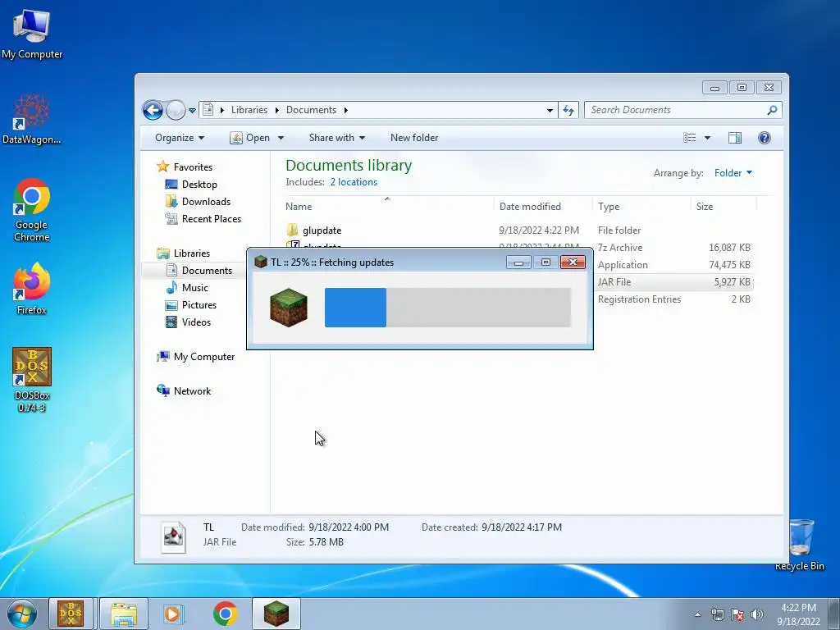Expand the address bar history dropdown

[550, 111]
